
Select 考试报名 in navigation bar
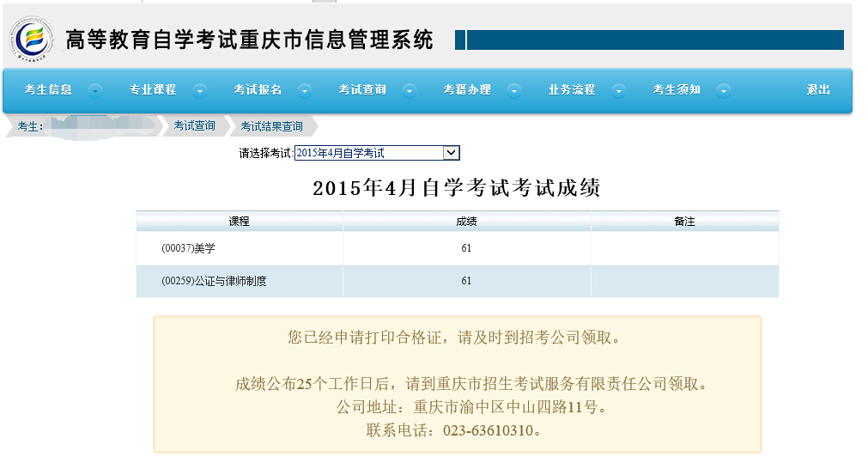tap(258, 90)
